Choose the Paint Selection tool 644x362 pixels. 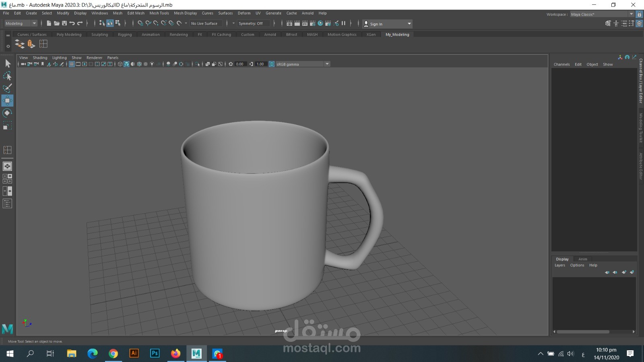click(x=7, y=88)
